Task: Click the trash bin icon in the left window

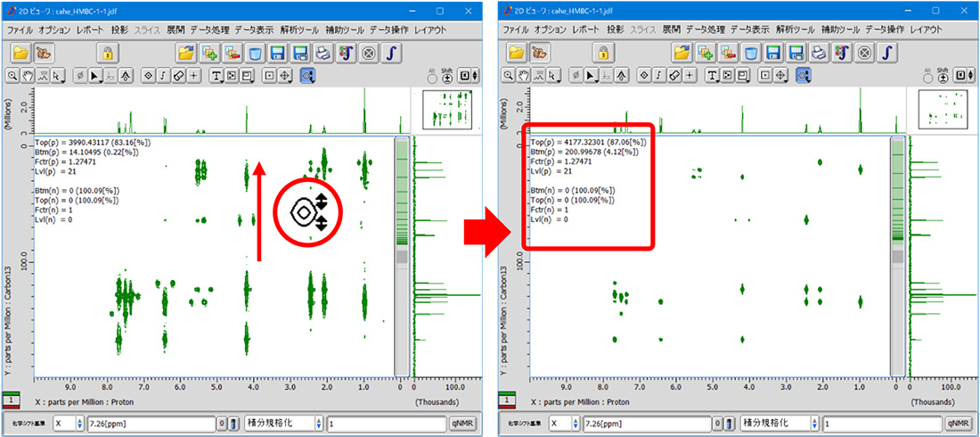Action: pos(255,53)
